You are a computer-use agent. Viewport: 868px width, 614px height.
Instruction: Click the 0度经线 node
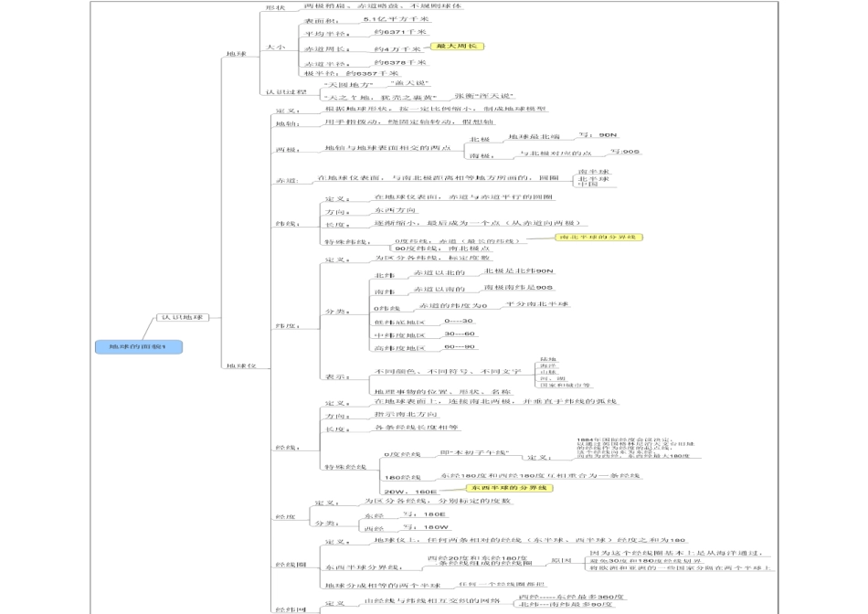pyautogui.click(x=402, y=454)
